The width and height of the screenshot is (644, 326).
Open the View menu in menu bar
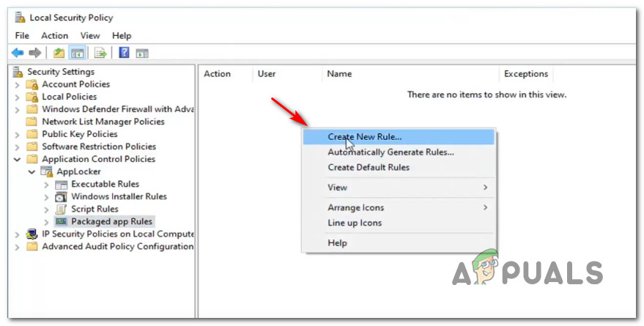[x=90, y=36]
